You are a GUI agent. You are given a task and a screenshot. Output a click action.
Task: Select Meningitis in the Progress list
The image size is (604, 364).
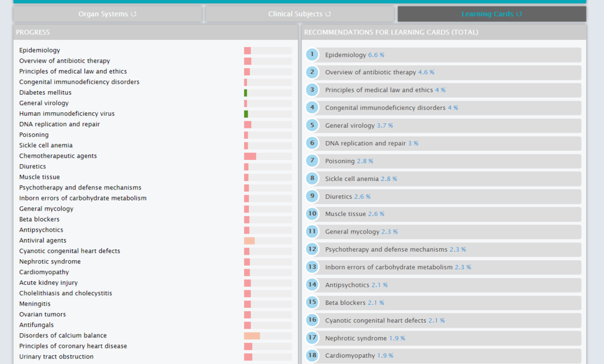34,304
